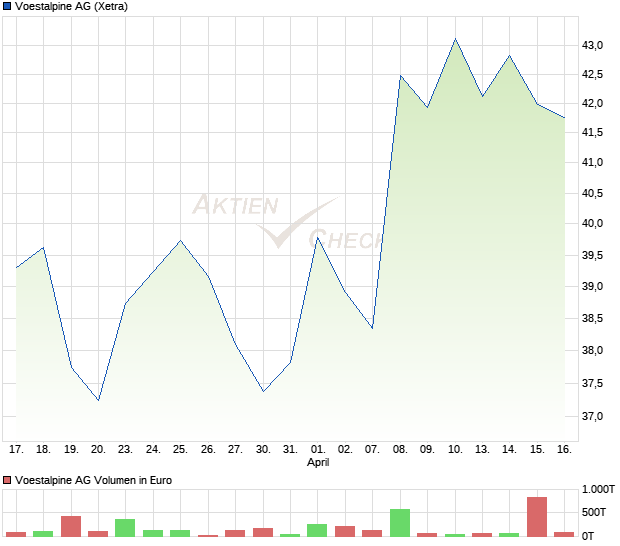Image resolution: width=620 pixels, height=546 pixels.
Task: Click the '43,0' price axis label
Action: tap(592, 45)
